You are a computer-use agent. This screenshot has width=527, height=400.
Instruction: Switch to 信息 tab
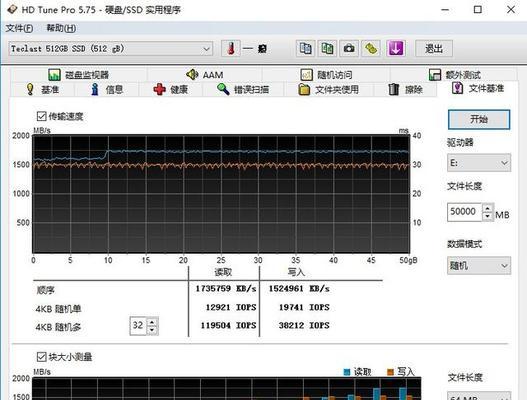click(x=107, y=89)
